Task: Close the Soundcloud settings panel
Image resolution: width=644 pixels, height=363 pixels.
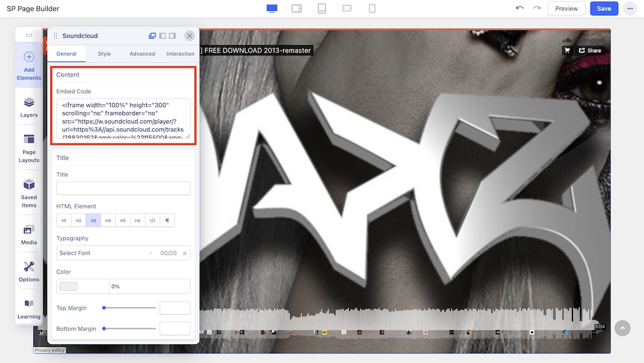Action: (x=189, y=36)
